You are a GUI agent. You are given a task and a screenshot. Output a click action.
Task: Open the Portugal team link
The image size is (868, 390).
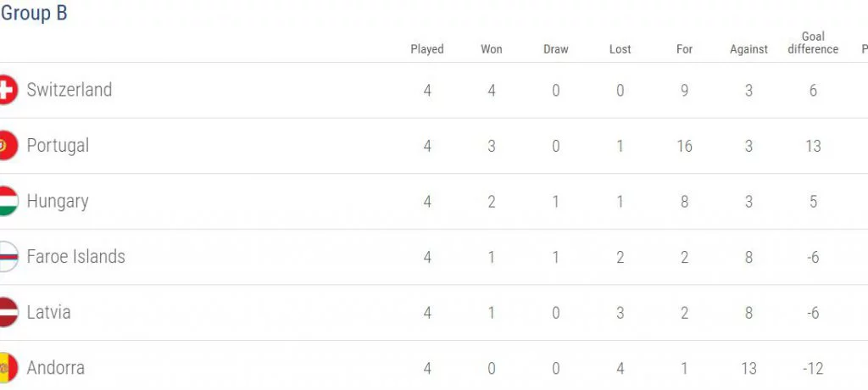click(58, 146)
